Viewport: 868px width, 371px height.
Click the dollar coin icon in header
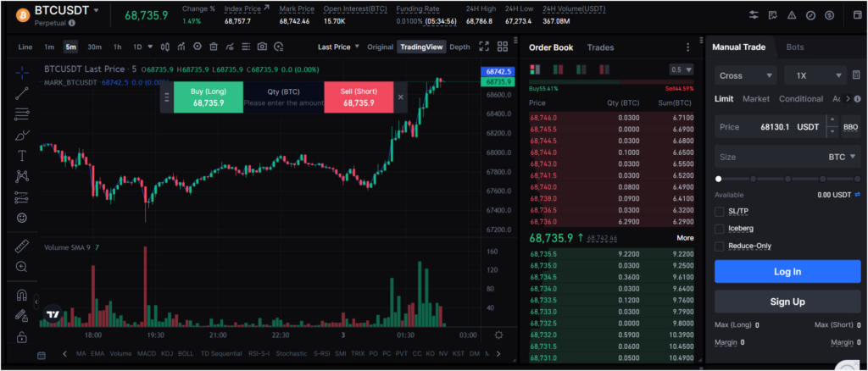(829, 15)
